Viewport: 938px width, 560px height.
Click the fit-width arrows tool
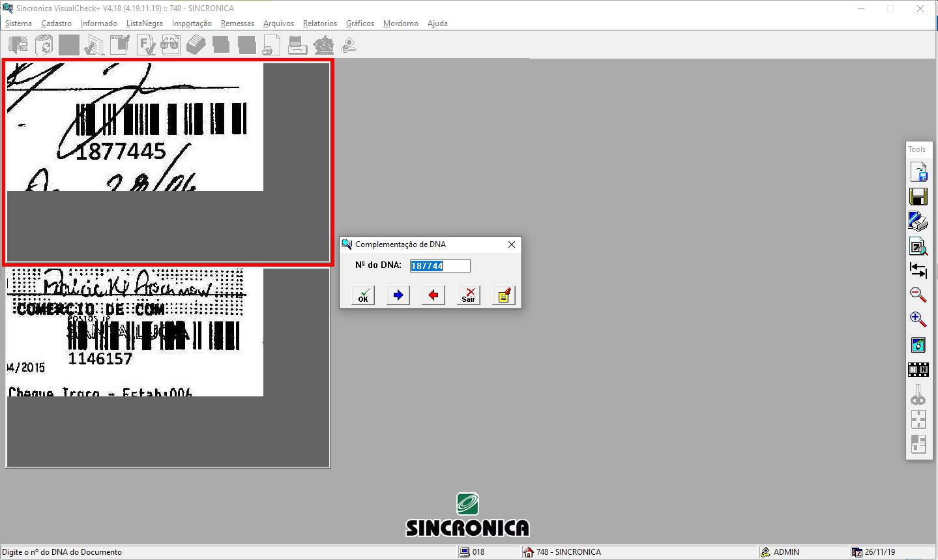point(918,271)
